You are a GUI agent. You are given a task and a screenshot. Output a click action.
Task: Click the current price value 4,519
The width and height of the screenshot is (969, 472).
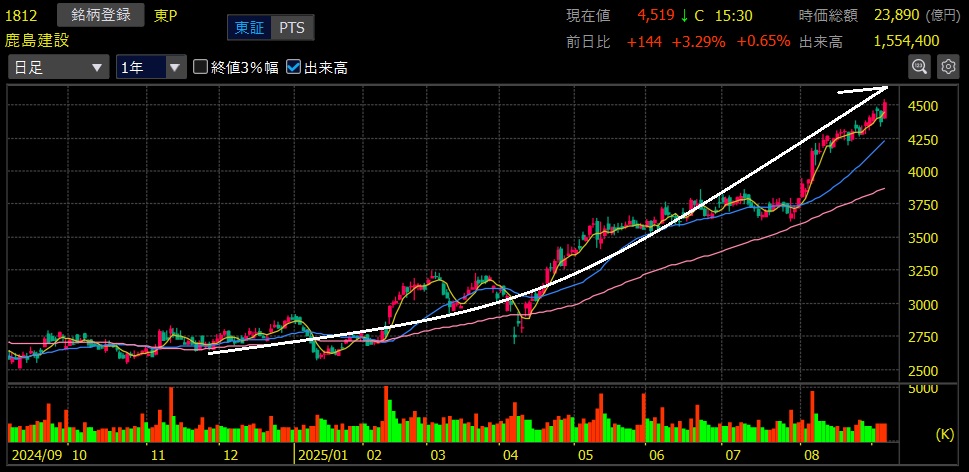pyautogui.click(x=656, y=16)
